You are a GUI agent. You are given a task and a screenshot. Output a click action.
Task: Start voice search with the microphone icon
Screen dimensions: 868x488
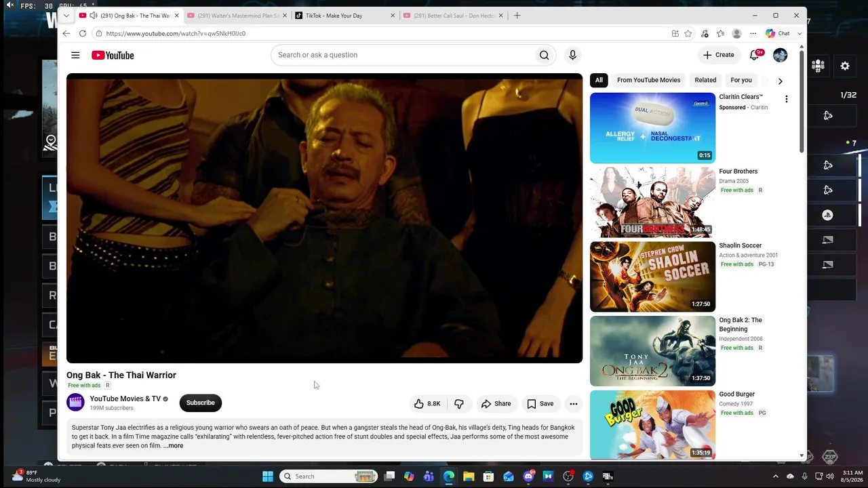[x=572, y=55]
